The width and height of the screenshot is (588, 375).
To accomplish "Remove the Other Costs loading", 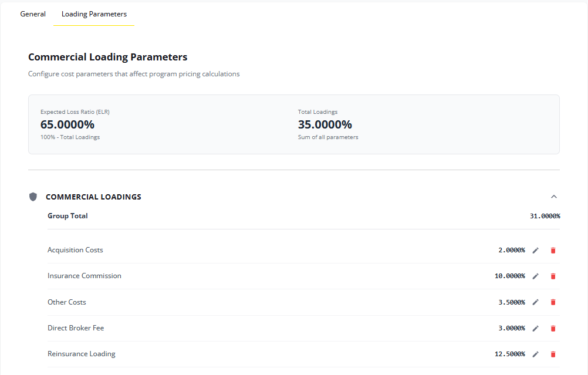I will tap(553, 302).
